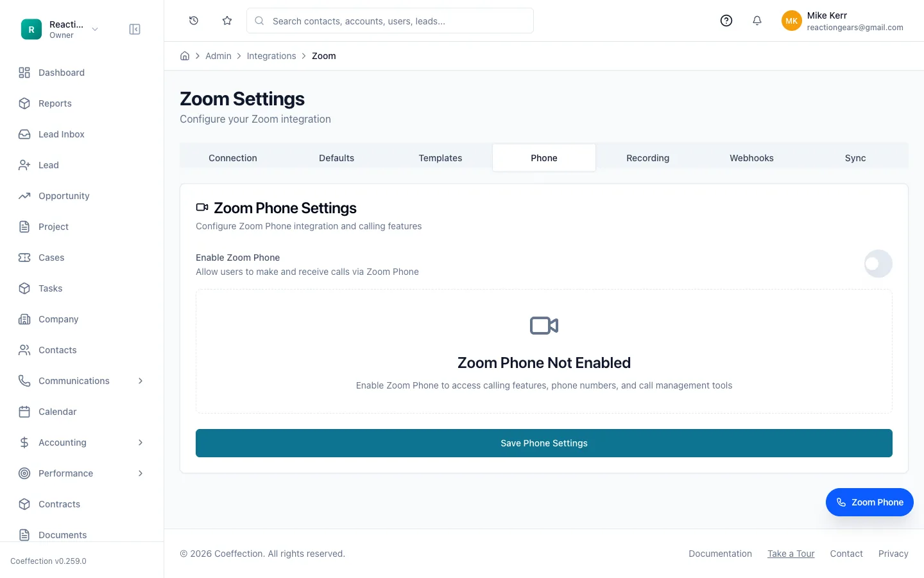Click the Zoom Phone Not Enabled heading
The height and width of the screenshot is (578, 924).
point(544,363)
